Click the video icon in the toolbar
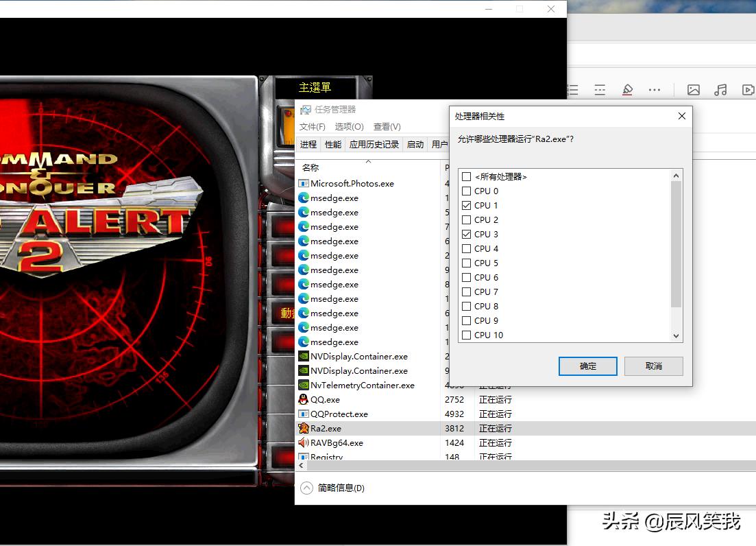This screenshot has width=756, height=546. point(748,89)
